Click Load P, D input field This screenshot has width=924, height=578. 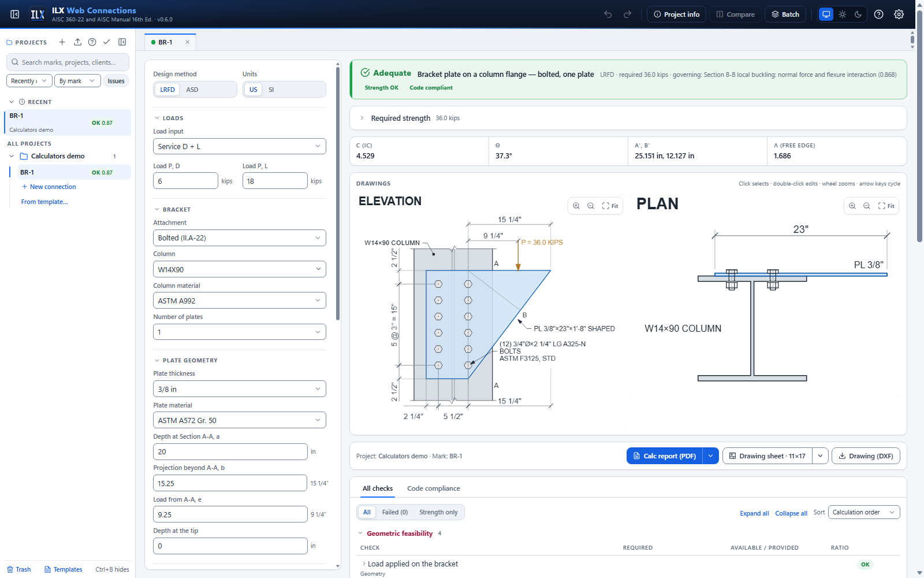click(x=185, y=181)
